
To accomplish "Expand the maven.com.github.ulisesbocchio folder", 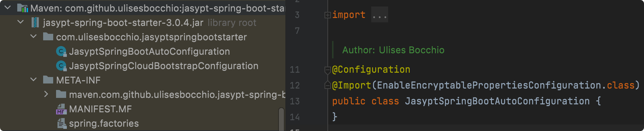I will 46,94.
